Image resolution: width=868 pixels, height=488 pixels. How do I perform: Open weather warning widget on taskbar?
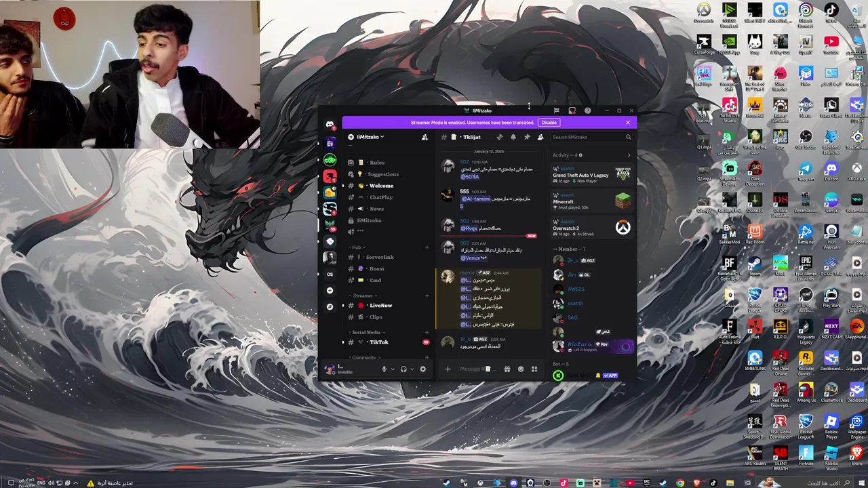point(110,483)
